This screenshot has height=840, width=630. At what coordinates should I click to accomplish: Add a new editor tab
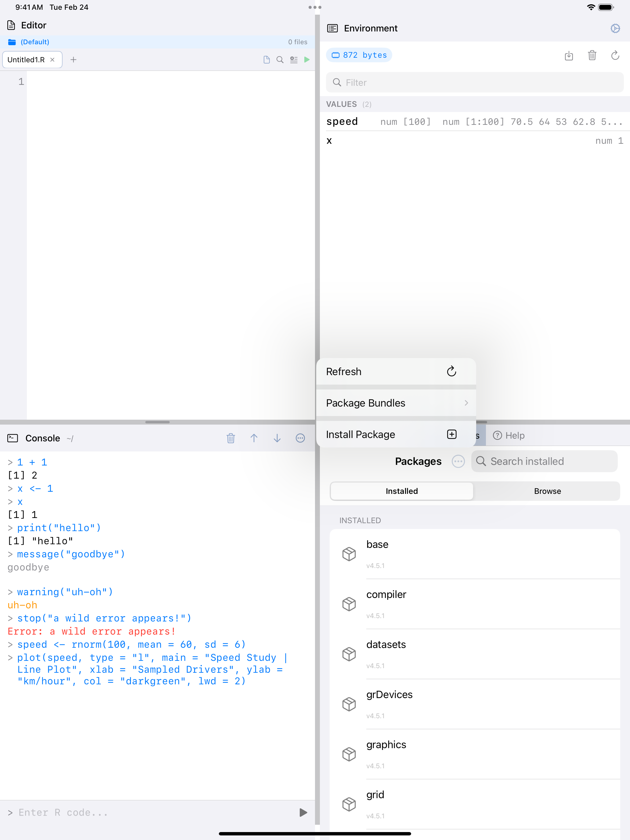coord(73,60)
